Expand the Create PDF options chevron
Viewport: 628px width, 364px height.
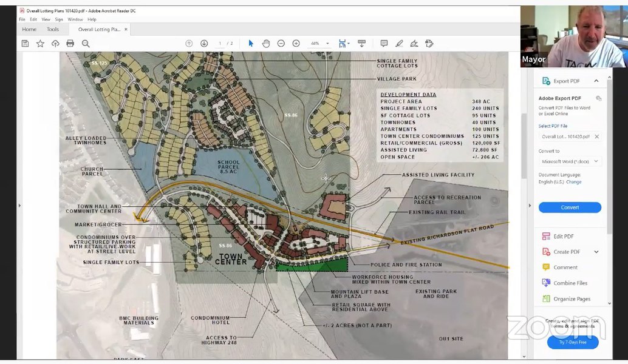[596, 252]
